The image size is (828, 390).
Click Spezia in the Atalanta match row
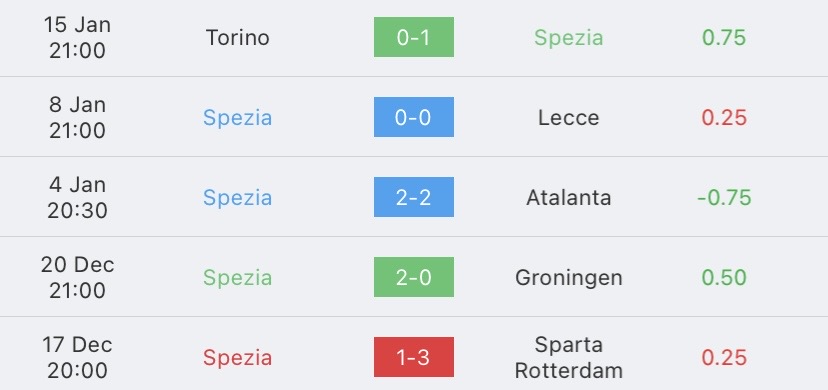[x=238, y=197]
